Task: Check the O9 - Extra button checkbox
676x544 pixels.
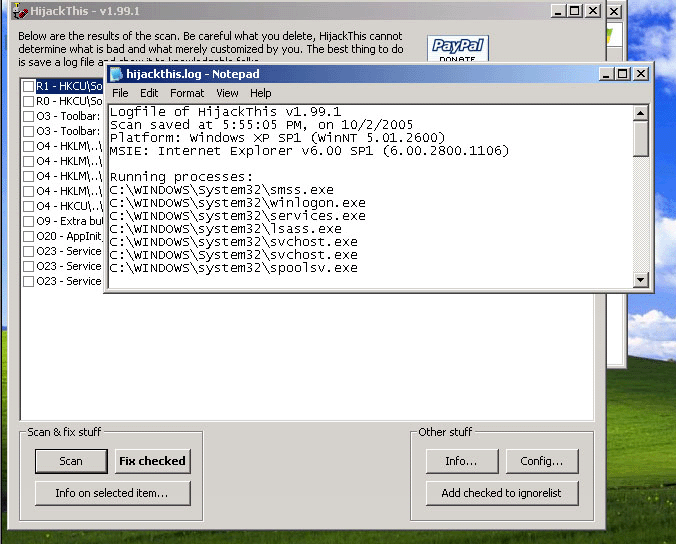Action: (x=28, y=221)
